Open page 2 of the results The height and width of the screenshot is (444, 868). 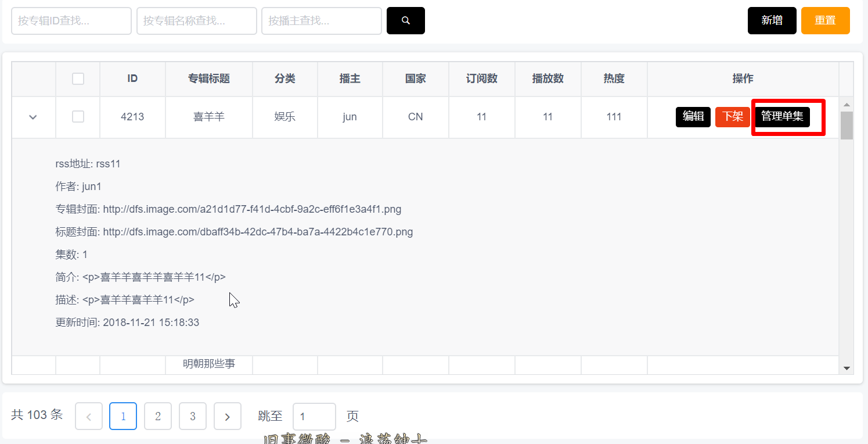[157, 416]
